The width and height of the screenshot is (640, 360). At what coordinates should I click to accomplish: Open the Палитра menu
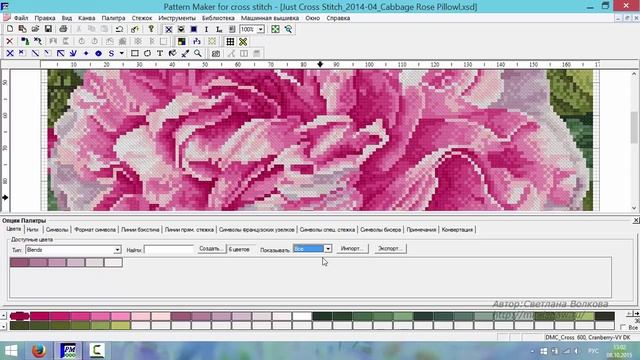click(x=113, y=18)
